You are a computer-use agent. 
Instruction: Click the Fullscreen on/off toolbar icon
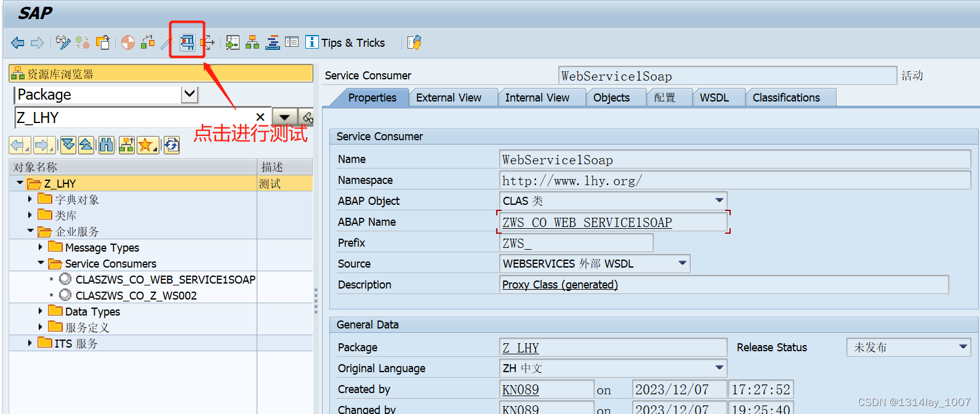pyautogui.click(x=292, y=42)
